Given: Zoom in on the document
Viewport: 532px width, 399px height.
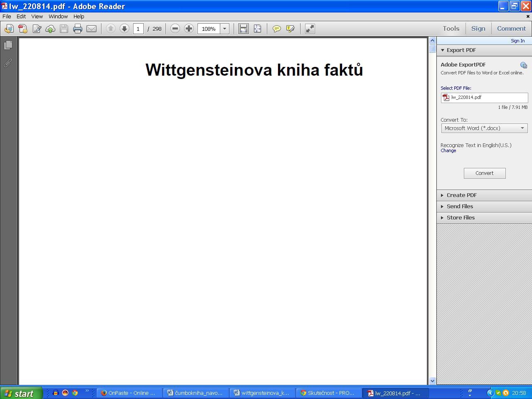Looking at the screenshot, I should [189, 29].
